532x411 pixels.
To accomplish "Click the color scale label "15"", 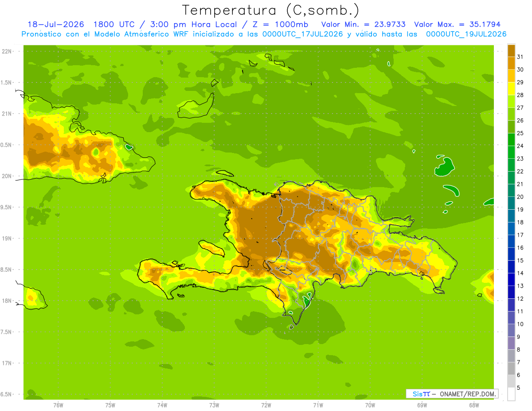I will coord(520,261).
